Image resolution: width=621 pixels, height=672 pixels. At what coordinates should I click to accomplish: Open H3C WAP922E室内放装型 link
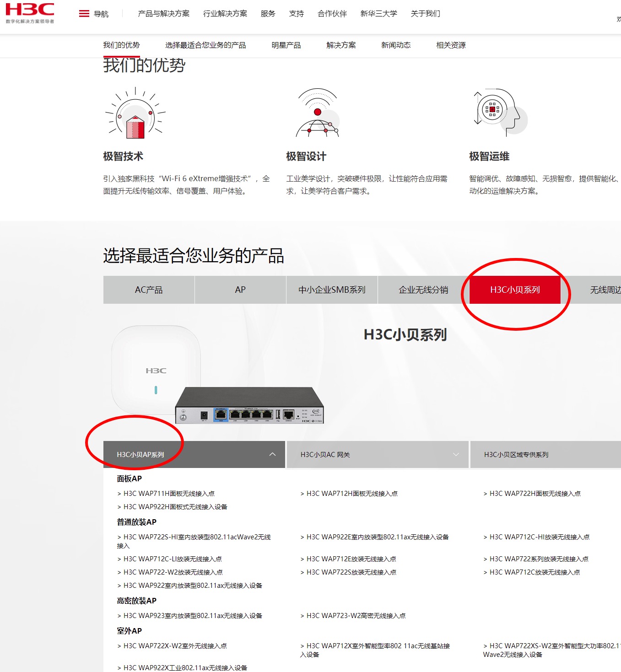pyautogui.click(x=374, y=537)
